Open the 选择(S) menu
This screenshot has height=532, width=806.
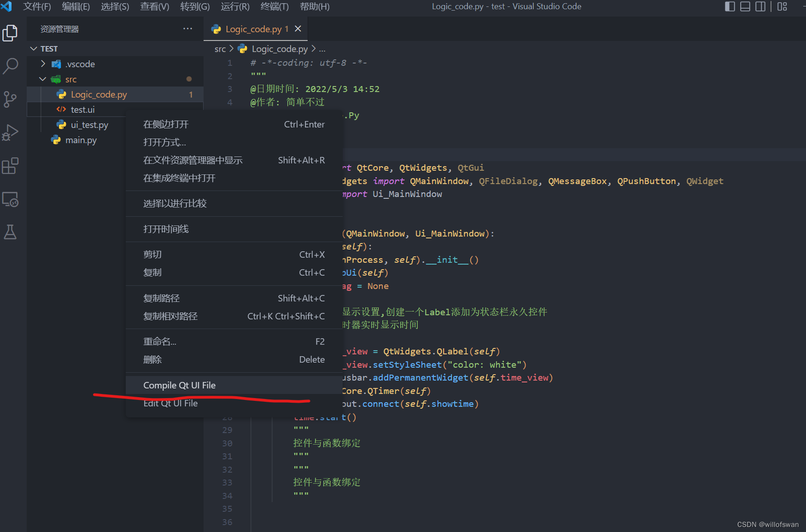115,6
